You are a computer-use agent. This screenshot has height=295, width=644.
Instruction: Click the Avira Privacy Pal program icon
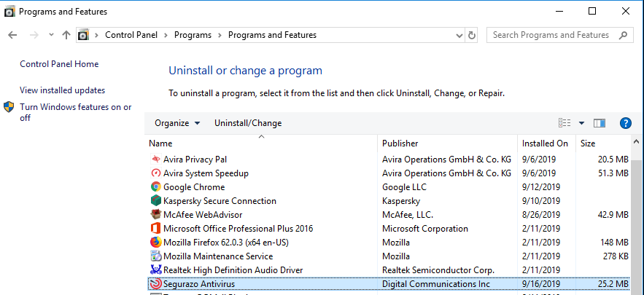tap(155, 160)
